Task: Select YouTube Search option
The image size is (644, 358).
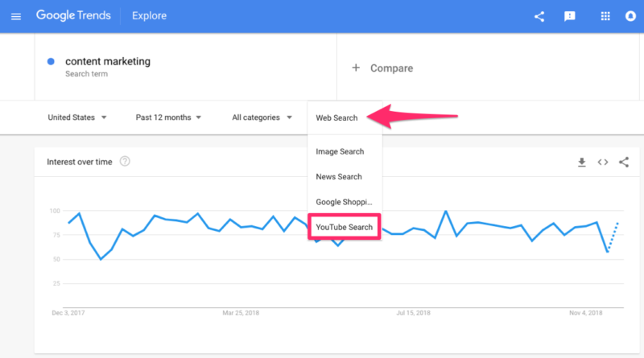Action: (344, 228)
